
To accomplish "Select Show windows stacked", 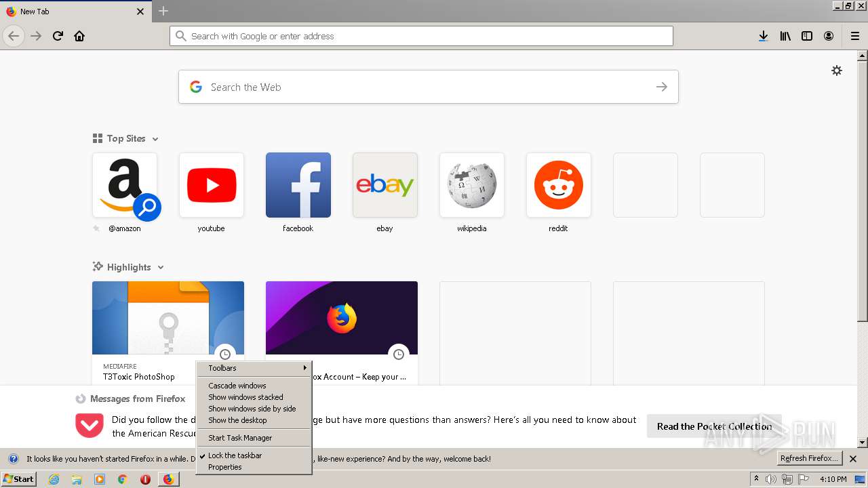I will pos(254,397).
